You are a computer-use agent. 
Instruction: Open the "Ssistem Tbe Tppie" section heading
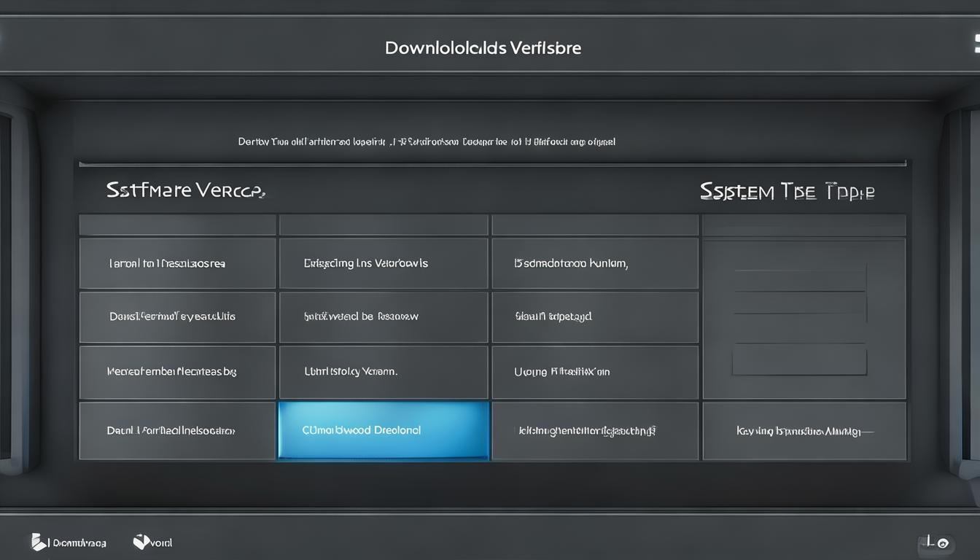787,191
